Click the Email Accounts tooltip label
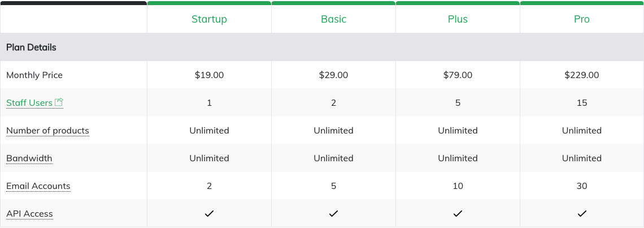 tap(38, 186)
